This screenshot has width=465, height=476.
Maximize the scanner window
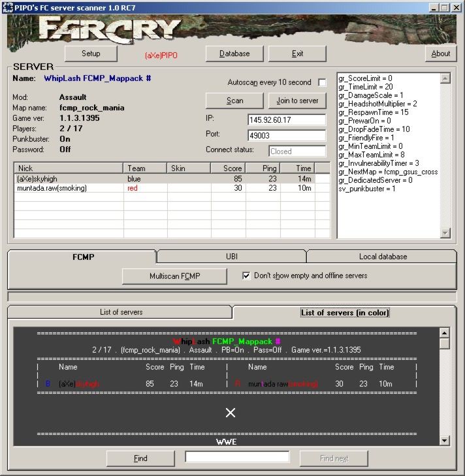(445, 8)
